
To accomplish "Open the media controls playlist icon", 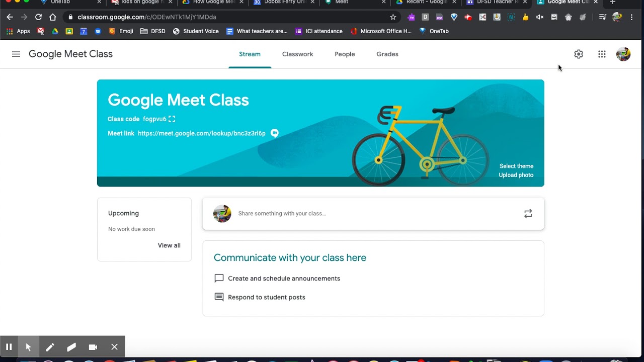I will coord(602,17).
